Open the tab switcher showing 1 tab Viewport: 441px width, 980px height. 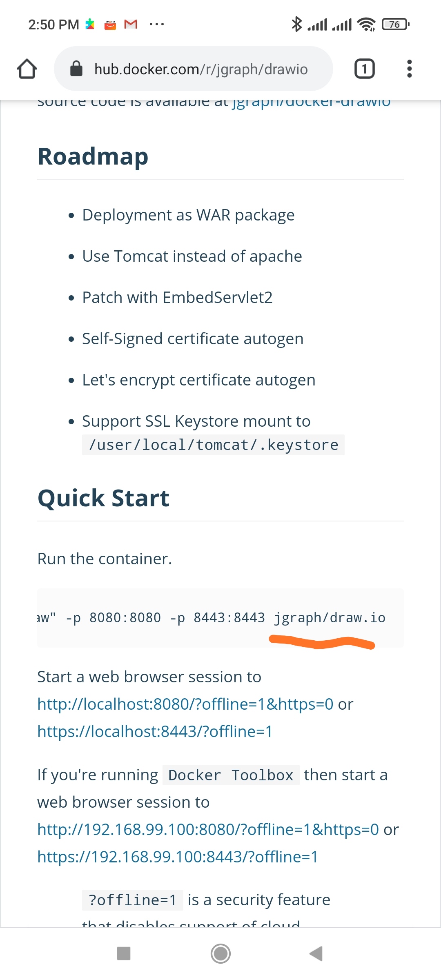click(x=364, y=68)
